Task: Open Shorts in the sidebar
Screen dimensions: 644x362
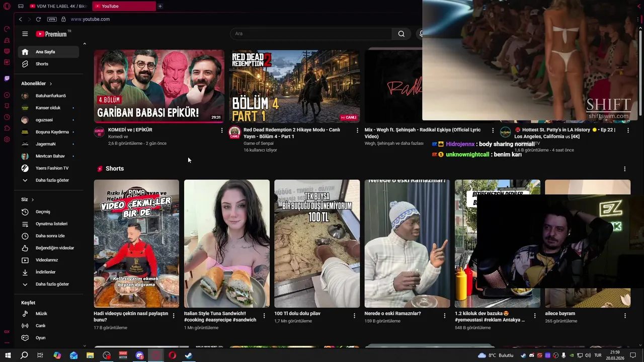Action: (x=48, y=64)
